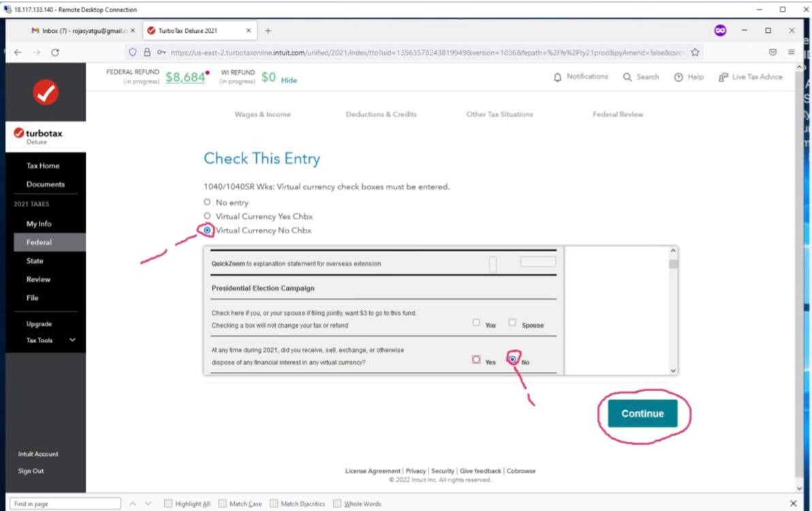This screenshot has height=511, width=812.
Task: Open the Federal Review tab
Action: click(x=618, y=114)
